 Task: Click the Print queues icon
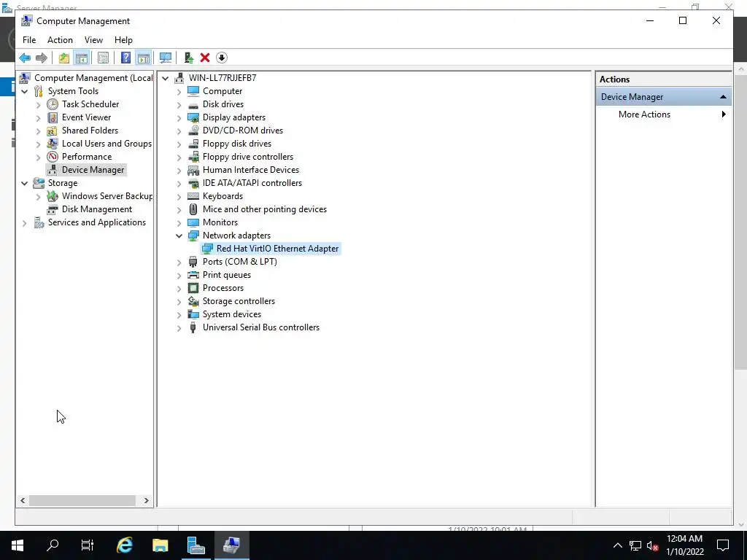(x=193, y=275)
